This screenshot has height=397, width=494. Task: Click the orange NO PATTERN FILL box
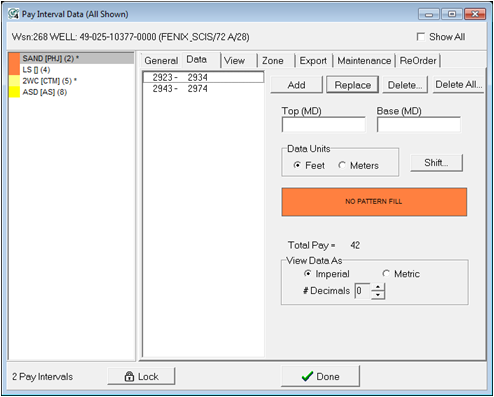point(374,202)
